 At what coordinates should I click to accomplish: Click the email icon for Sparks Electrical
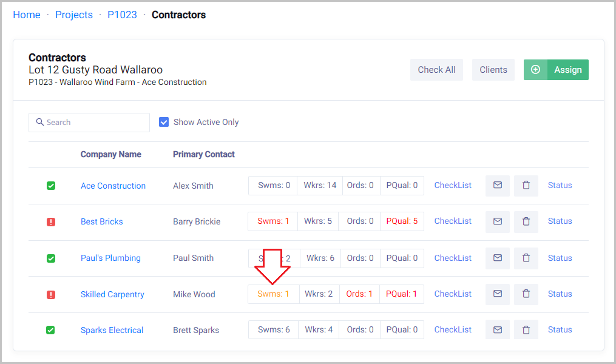[x=498, y=330]
